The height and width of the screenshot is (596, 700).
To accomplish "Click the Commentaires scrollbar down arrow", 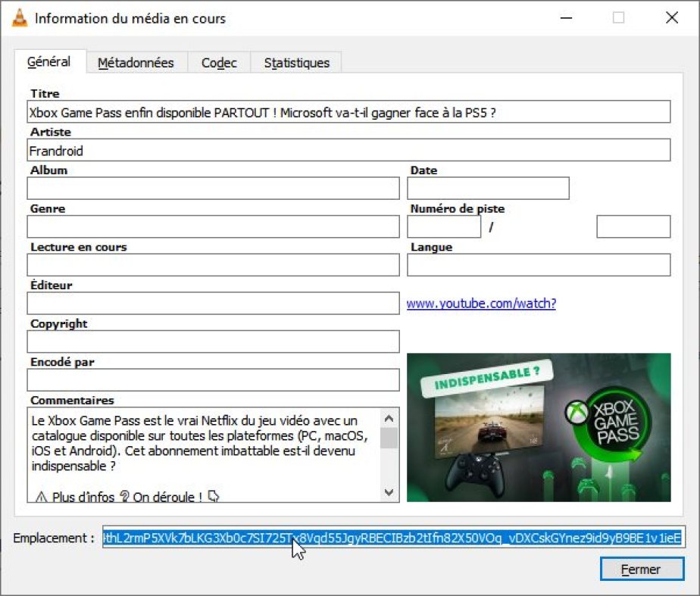I will pyautogui.click(x=389, y=492).
